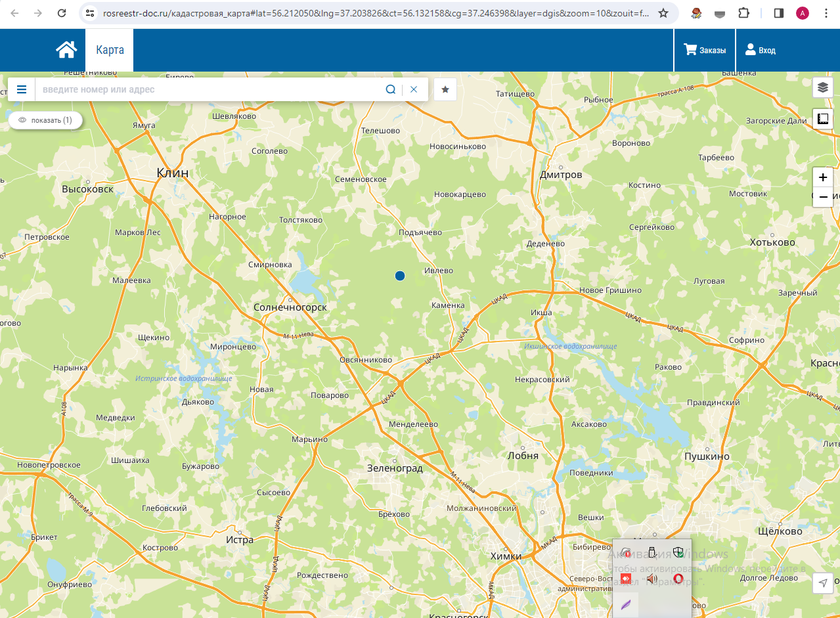Open the Chrome profile avatar A
The width and height of the screenshot is (840, 618).
[x=803, y=13]
